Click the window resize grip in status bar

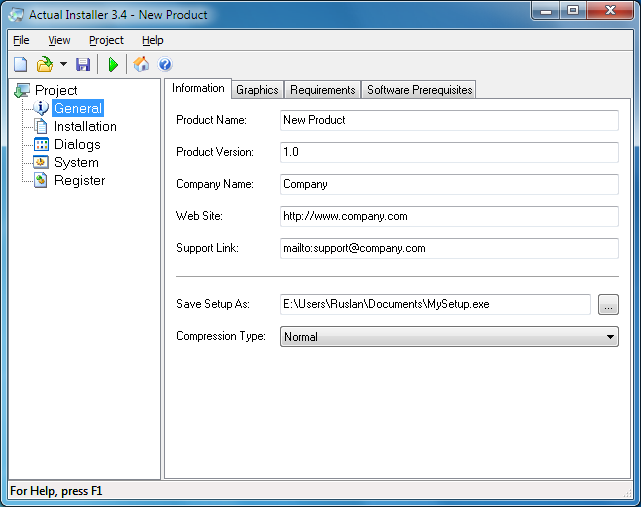pyautogui.click(x=628, y=493)
